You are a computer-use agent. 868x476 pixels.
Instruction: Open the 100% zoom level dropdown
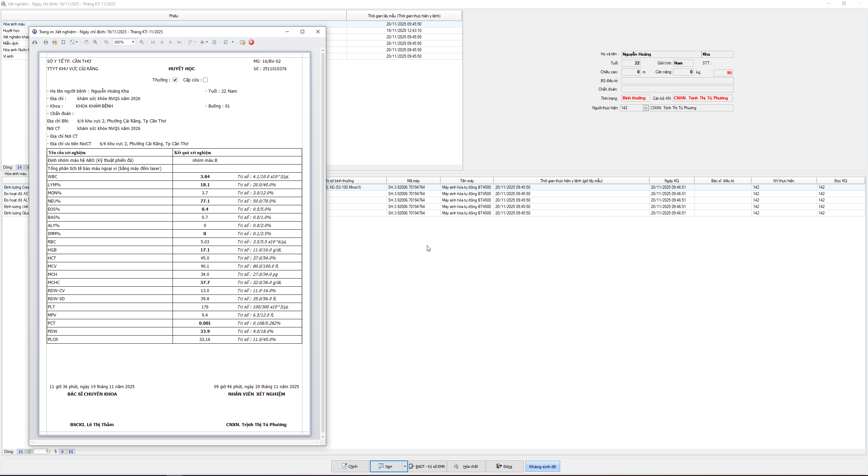pos(133,42)
